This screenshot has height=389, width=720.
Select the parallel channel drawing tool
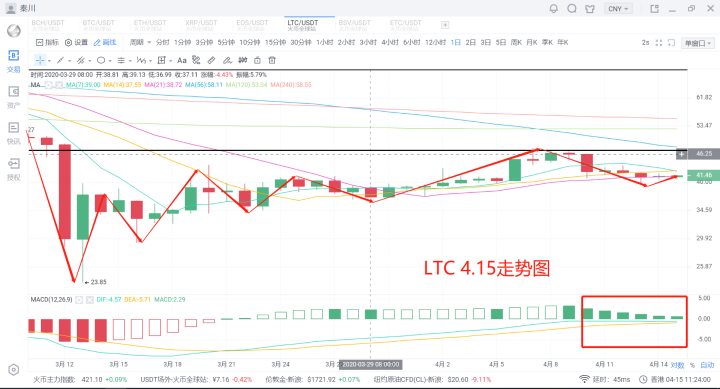81,60
